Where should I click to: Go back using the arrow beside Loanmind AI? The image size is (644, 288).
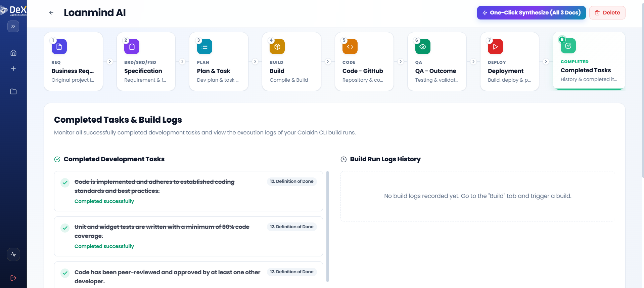[x=51, y=13]
